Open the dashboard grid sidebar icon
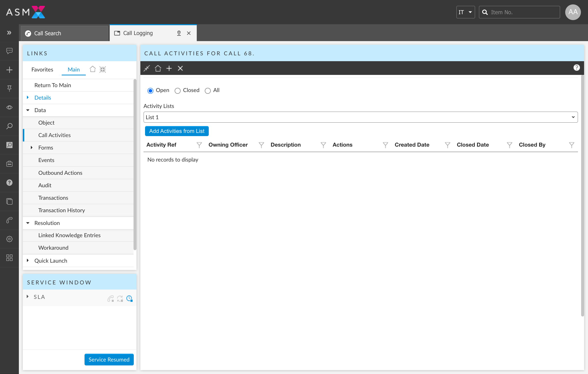Screen dimensions: 588x374 (x=9, y=258)
